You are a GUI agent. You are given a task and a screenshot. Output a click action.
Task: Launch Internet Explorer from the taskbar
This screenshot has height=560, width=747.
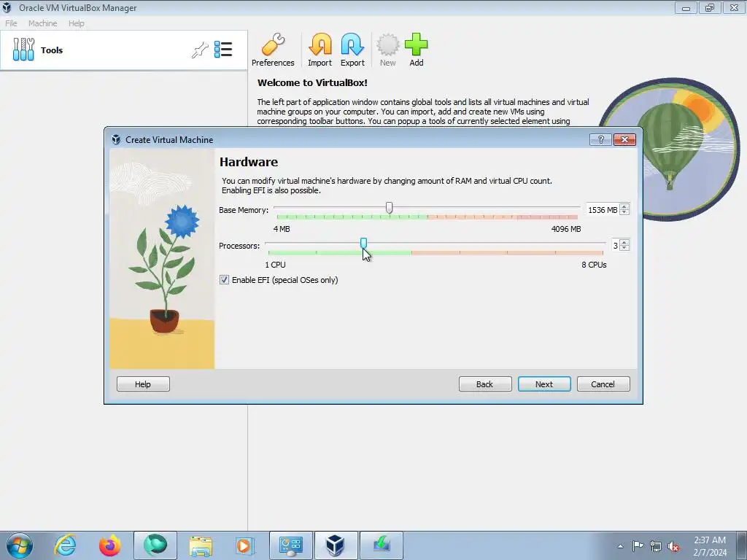[x=65, y=545]
